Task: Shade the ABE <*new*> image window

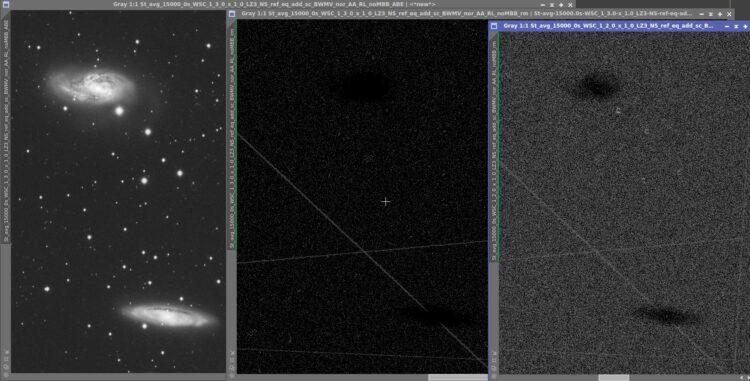Action: tap(551, 5)
